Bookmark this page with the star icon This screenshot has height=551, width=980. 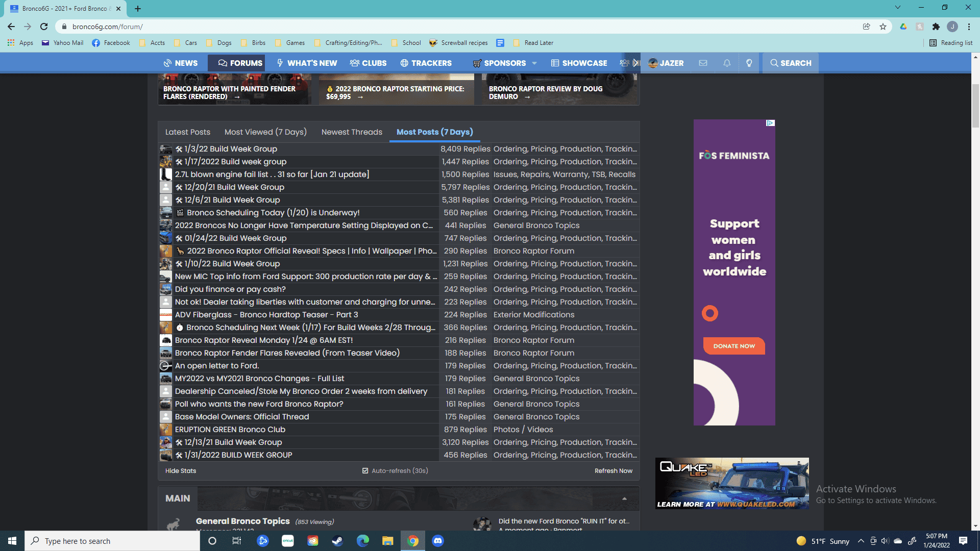coord(883,27)
